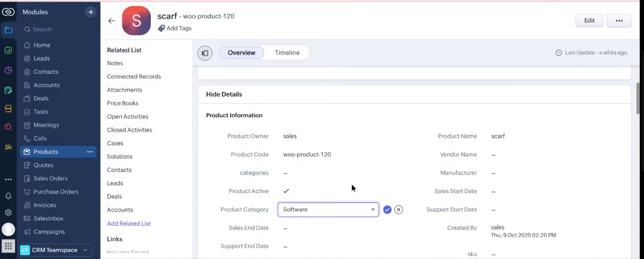The height and width of the screenshot is (259, 644).
Task: Confirm Product Category with blue checkmark icon
Action: 387,210
